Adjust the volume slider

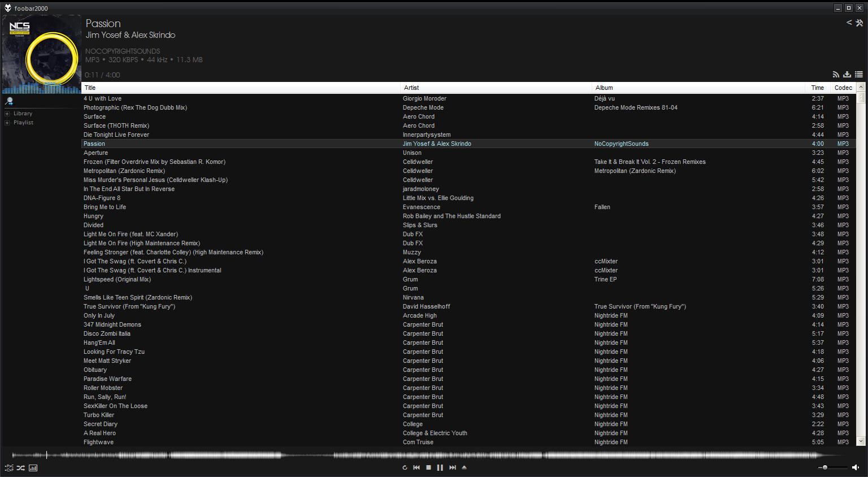[833, 467]
